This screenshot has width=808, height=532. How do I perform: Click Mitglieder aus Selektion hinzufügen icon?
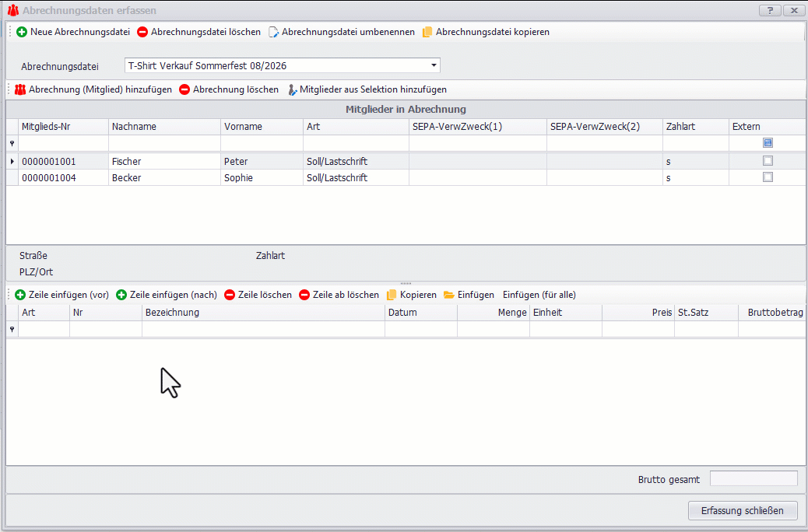pos(292,89)
